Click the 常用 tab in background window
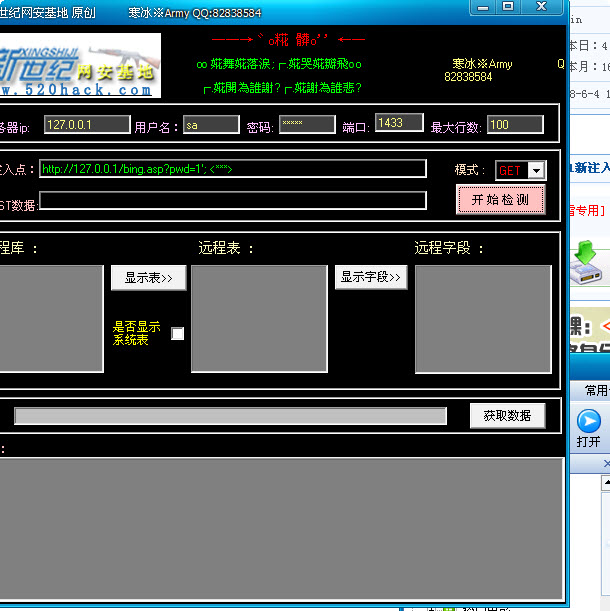The width and height of the screenshot is (610, 611). [596, 390]
